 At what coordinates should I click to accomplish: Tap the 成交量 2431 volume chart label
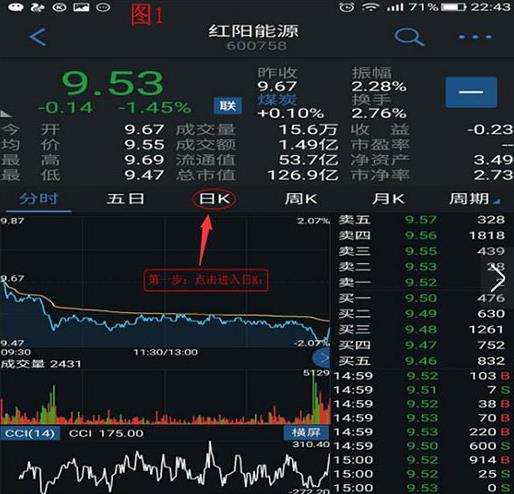click(x=41, y=363)
